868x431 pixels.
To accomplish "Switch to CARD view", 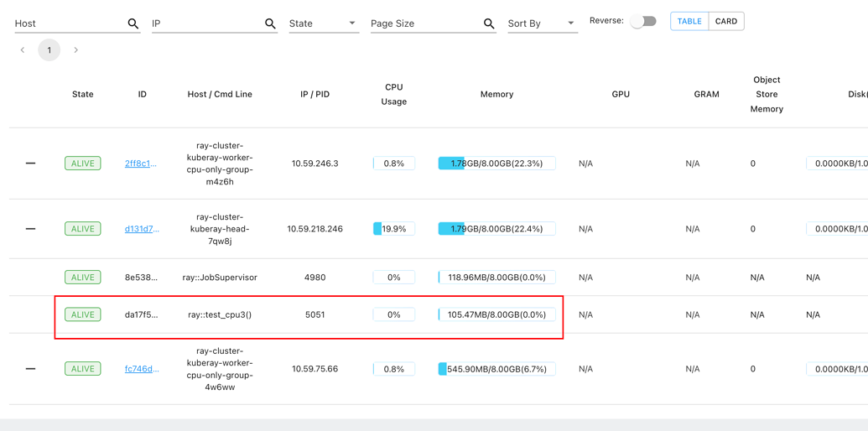I will 726,22.
